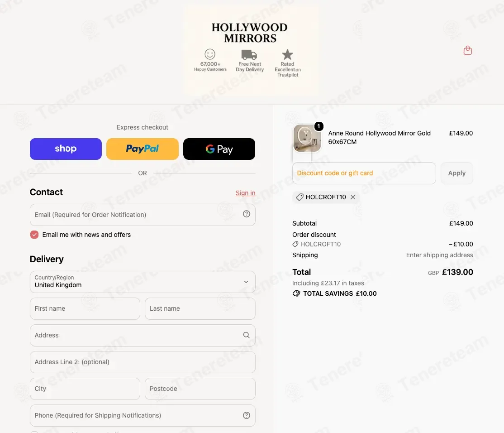This screenshot has width=504, height=433.
Task: Focus the Address field
Action: [143, 335]
